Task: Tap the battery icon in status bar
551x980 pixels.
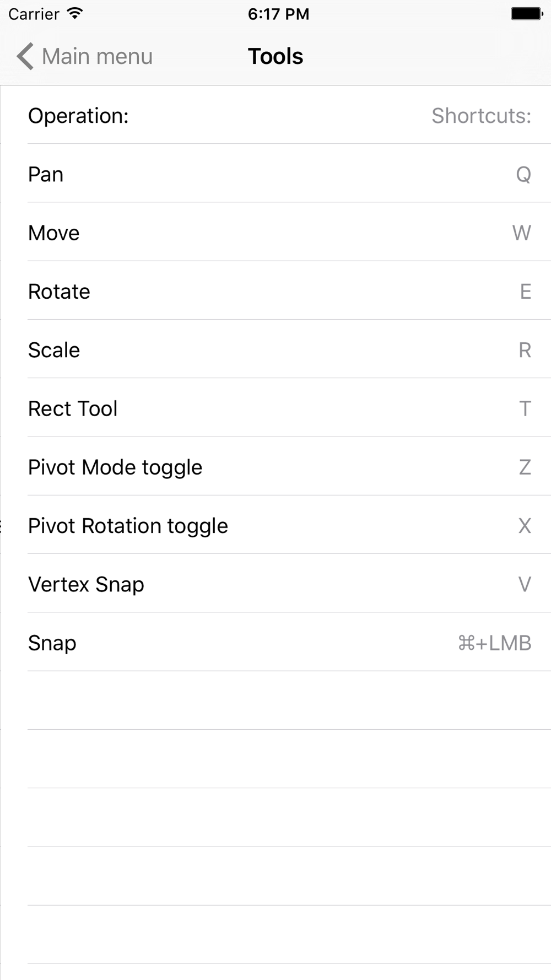Action: pyautogui.click(x=527, y=14)
